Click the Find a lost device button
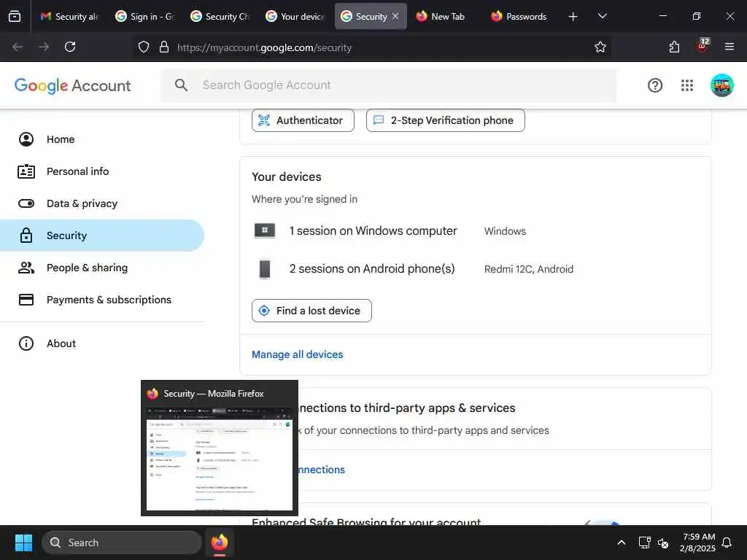The height and width of the screenshot is (560, 747). 311,311
